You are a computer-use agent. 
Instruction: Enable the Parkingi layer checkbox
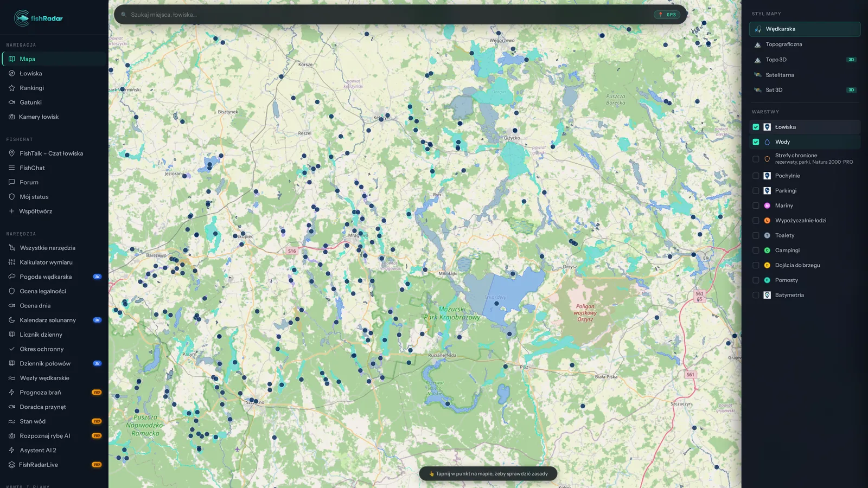click(x=756, y=191)
